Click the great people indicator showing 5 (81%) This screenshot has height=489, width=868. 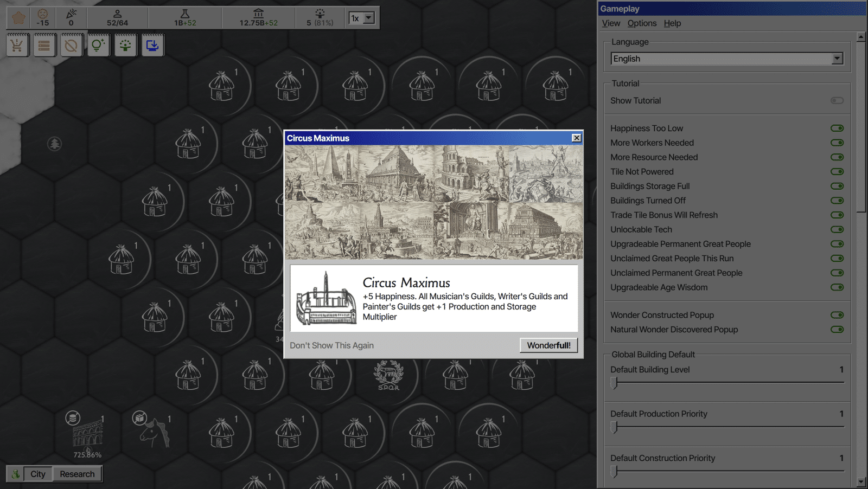pyautogui.click(x=320, y=17)
